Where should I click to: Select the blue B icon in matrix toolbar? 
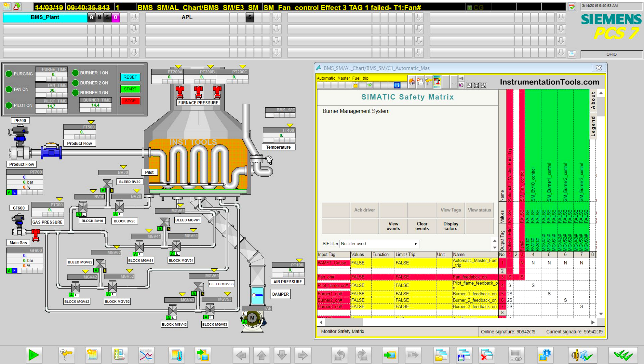click(x=397, y=85)
